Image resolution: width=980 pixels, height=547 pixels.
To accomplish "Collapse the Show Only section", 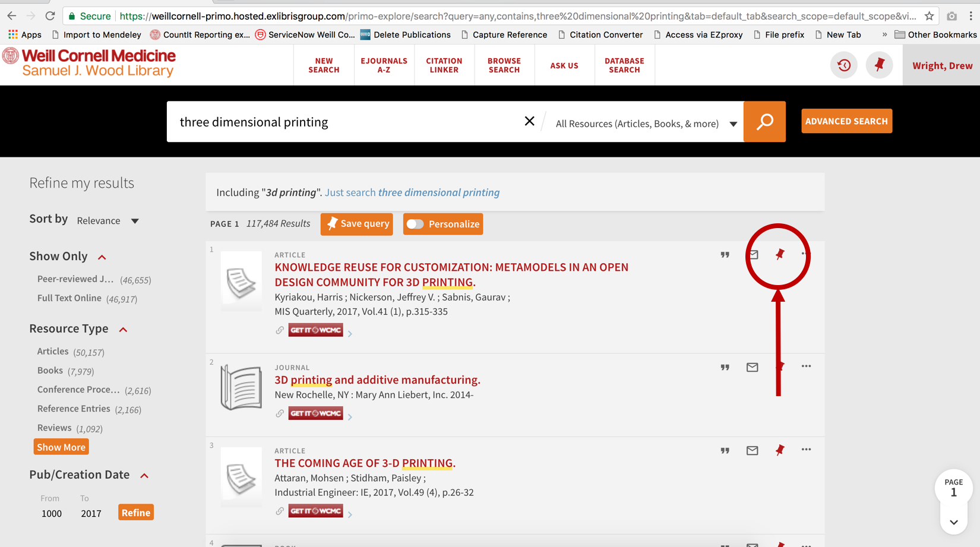I will point(102,257).
